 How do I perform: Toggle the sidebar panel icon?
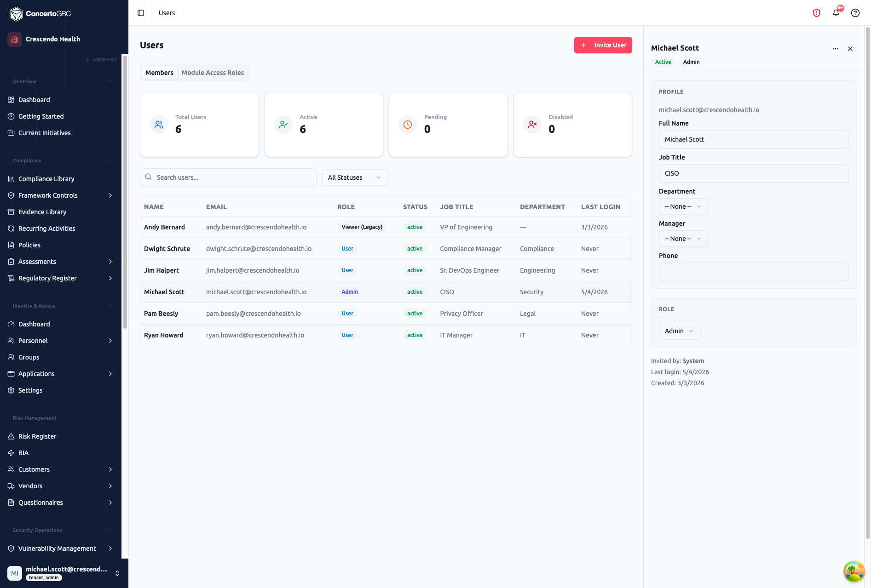coord(141,13)
